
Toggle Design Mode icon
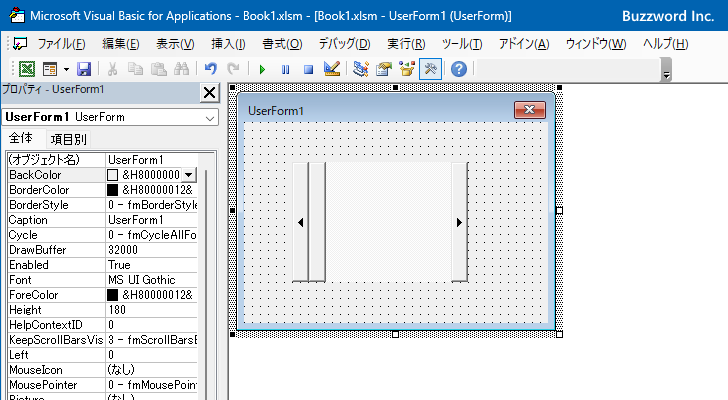coord(332,69)
